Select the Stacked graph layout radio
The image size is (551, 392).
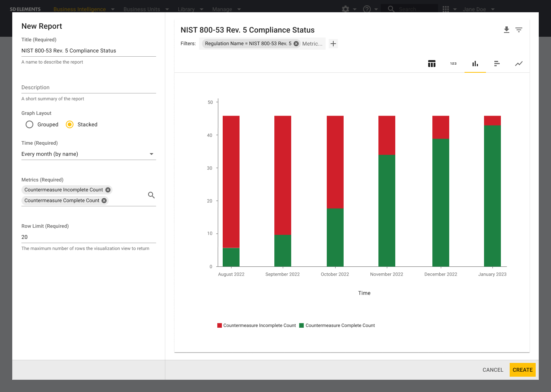(70, 124)
